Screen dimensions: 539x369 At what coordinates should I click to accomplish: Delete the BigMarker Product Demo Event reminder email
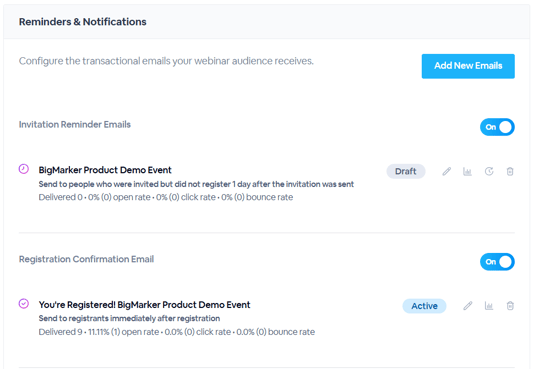(x=510, y=171)
